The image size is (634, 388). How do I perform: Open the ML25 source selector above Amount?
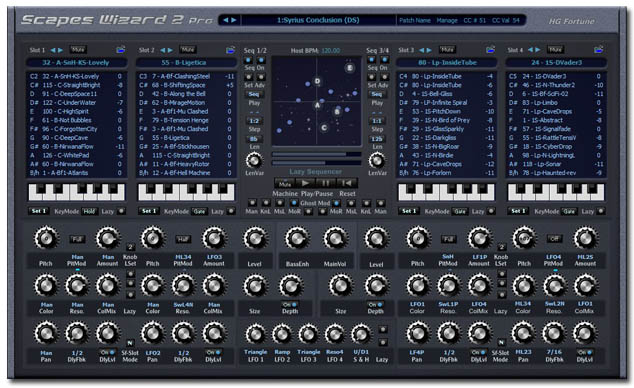click(585, 257)
